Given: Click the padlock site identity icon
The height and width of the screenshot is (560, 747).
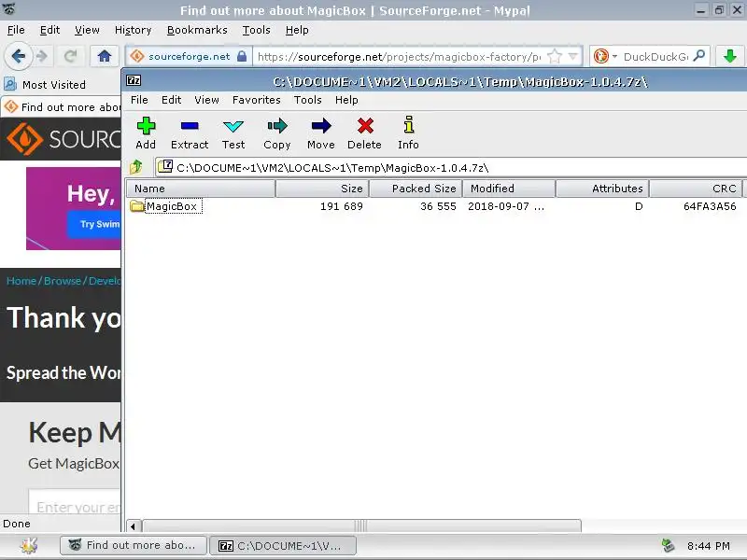Looking at the screenshot, I should (x=242, y=56).
